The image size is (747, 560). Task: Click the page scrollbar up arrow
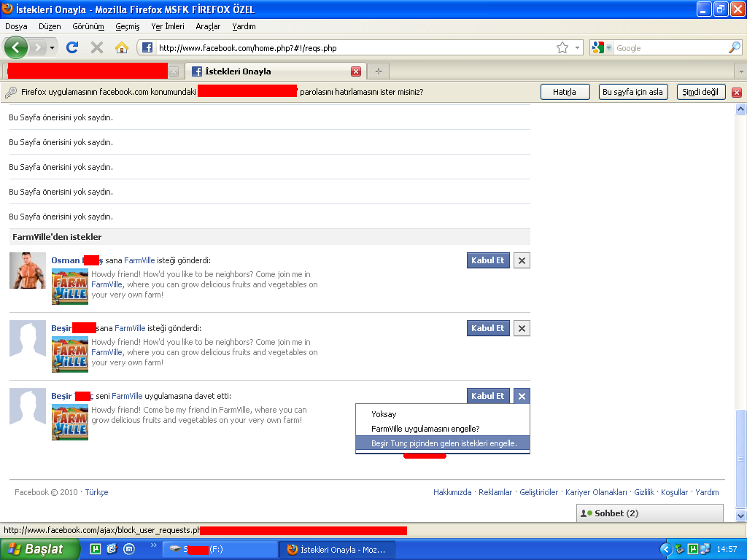(x=741, y=109)
